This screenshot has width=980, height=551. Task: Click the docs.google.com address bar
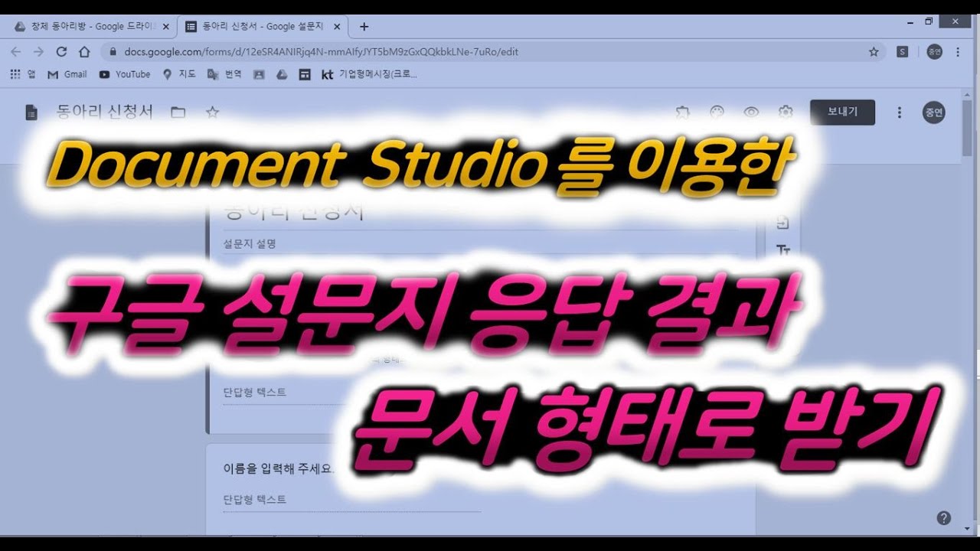pyautogui.click(x=493, y=52)
